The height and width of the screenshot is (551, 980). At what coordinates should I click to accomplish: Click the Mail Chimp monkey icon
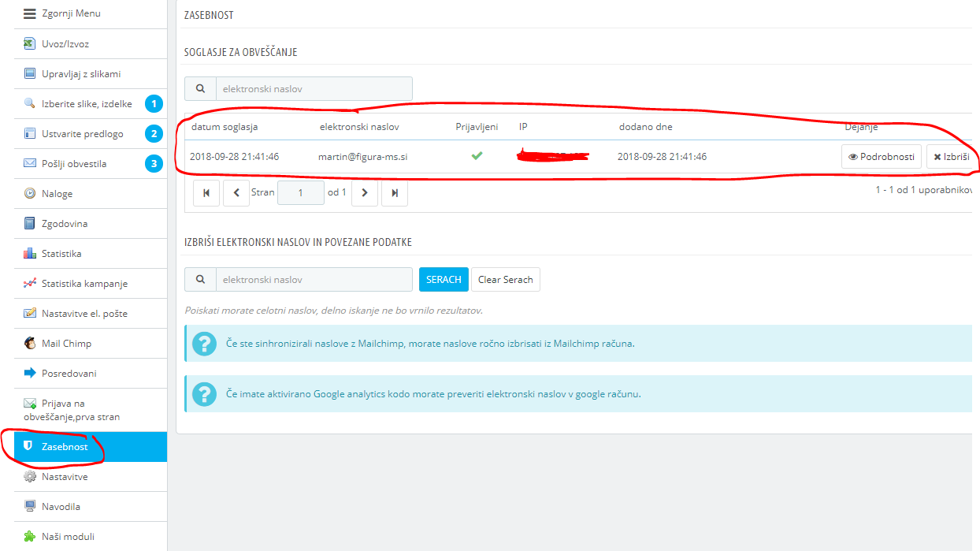tap(30, 343)
